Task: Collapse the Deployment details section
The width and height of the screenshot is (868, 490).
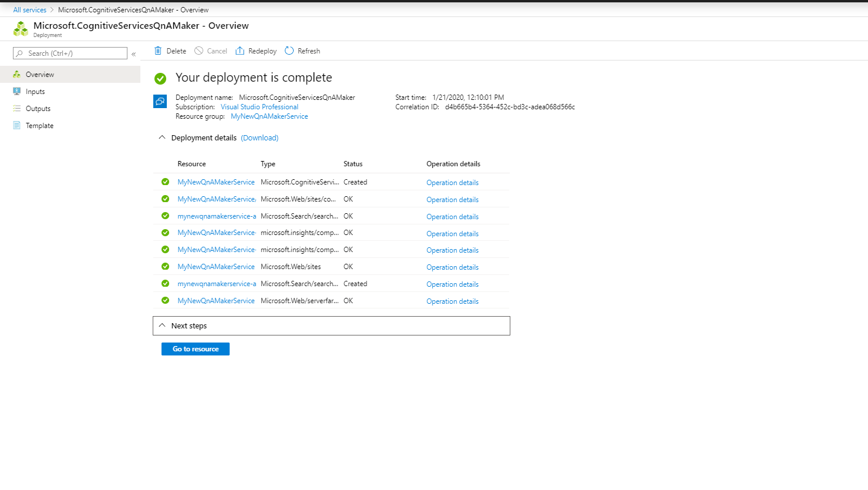Action: [x=162, y=137]
